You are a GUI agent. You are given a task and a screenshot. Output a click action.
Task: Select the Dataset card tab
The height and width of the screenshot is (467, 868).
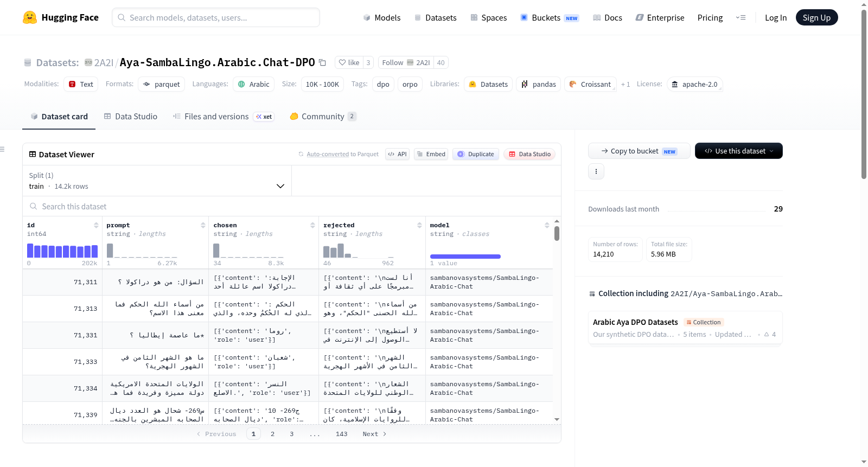click(59, 116)
